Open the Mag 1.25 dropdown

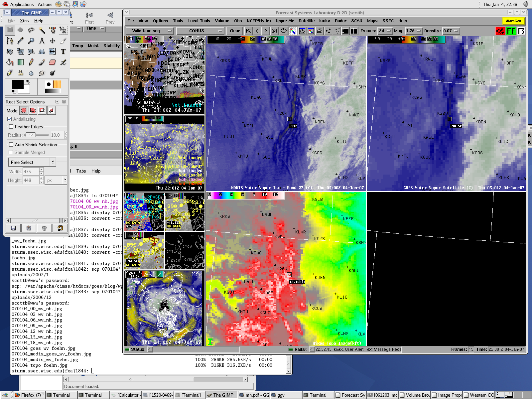click(x=414, y=31)
